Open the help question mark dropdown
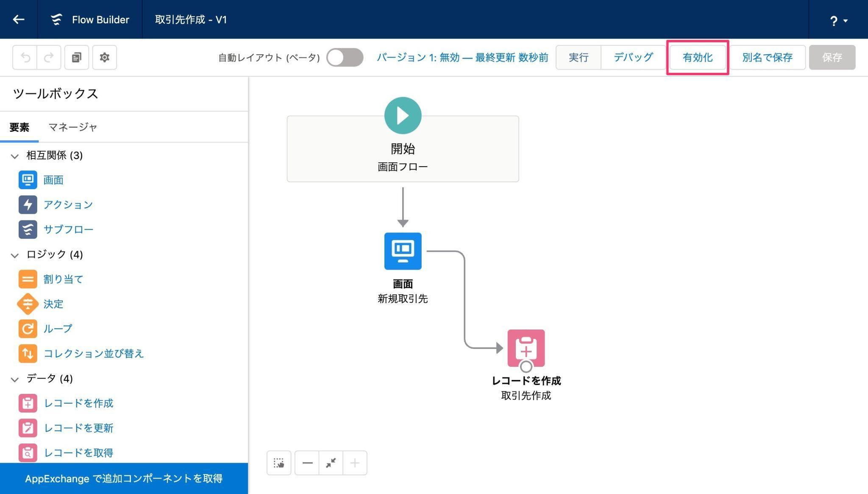 [x=838, y=20]
